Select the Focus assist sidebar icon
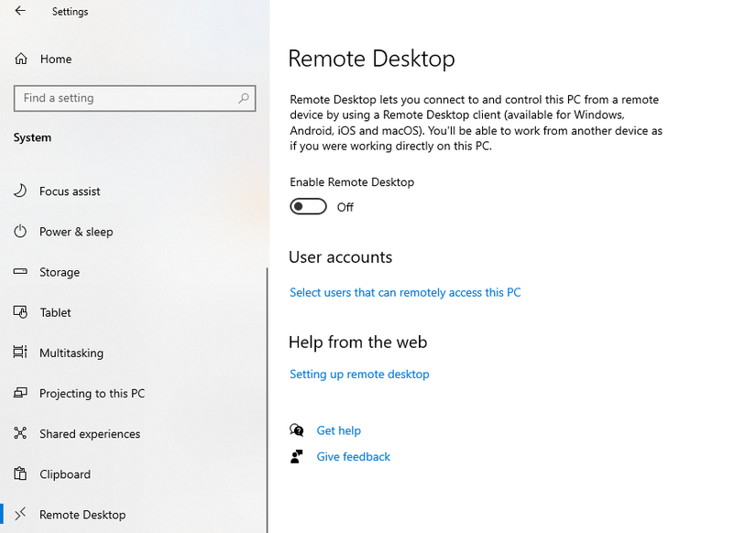Viewport: 756px width, 533px height. coord(20,191)
